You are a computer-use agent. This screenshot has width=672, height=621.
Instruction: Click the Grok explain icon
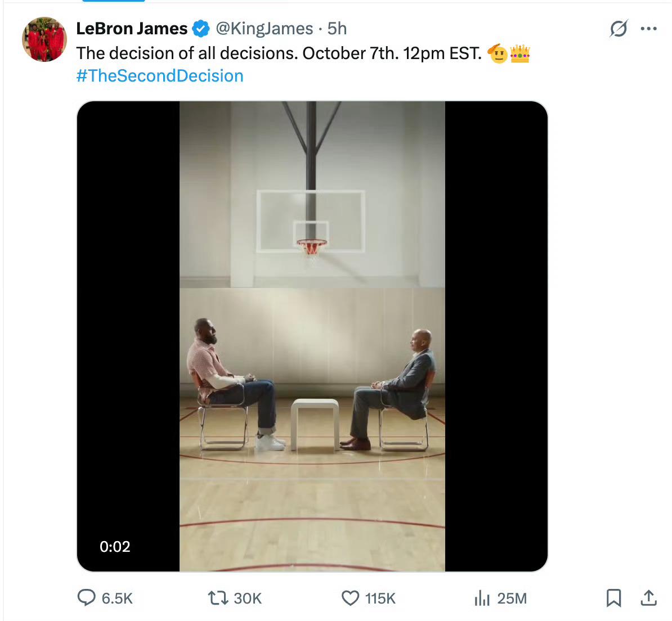coord(619,29)
